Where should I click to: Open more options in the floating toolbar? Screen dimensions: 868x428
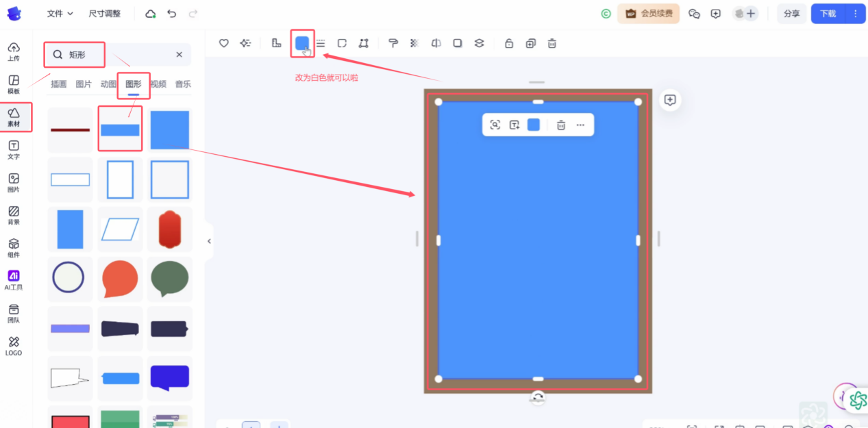(x=580, y=125)
